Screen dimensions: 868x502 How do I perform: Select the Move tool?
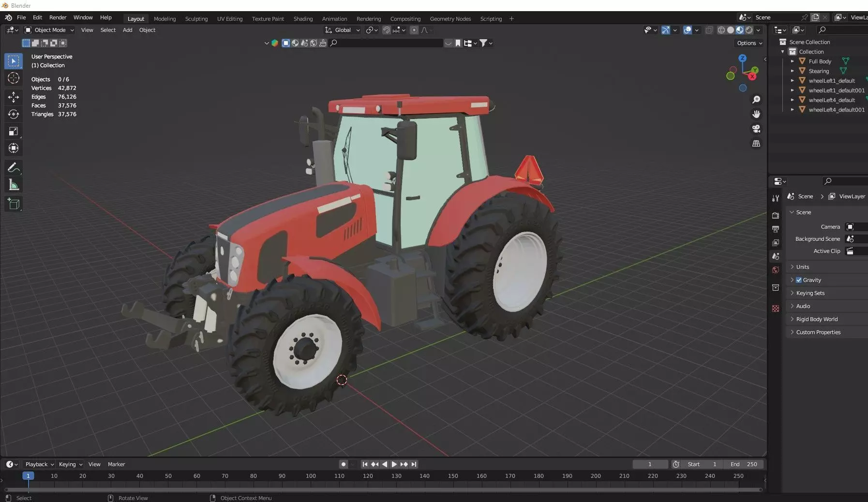tap(14, 97)
